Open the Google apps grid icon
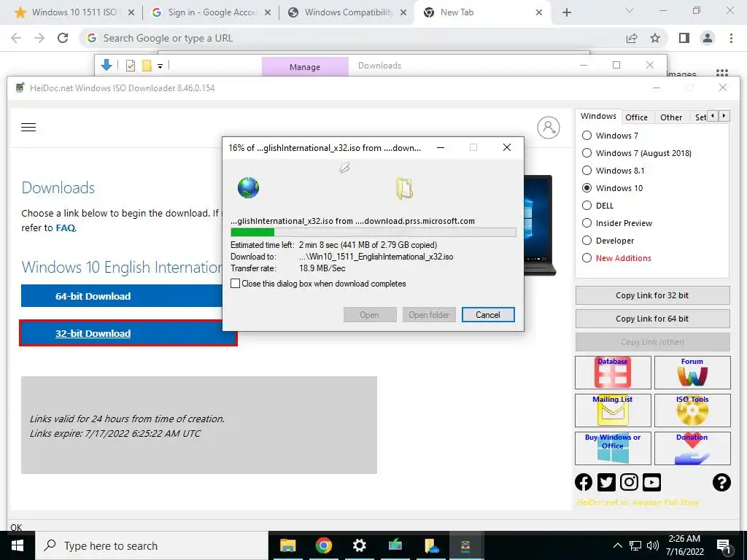 pos(722,73)
